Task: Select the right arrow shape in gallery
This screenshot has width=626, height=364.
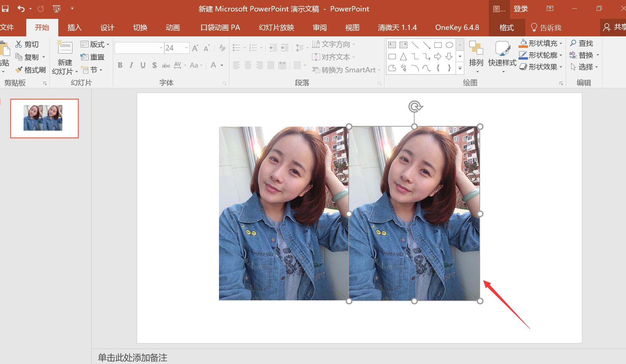Action: [x=438, y=57]
